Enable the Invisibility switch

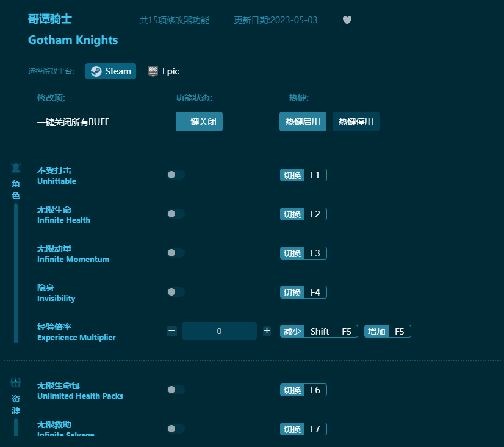(176, 292)
